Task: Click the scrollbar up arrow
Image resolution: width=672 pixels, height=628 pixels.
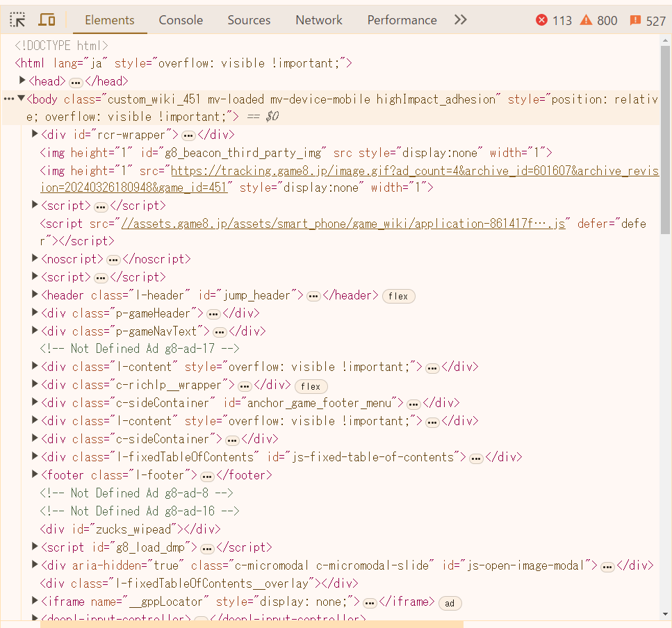Action: pos(665,41)
